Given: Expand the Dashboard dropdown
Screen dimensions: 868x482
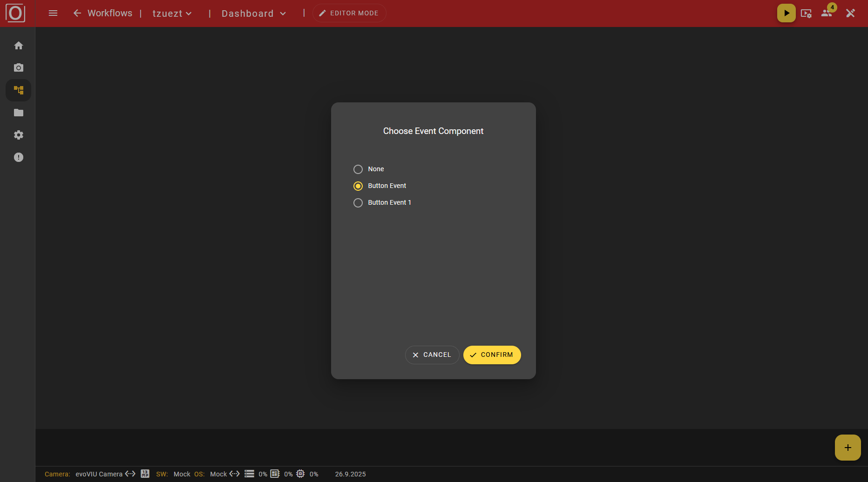Looking at the screenshot, I should pos(253,13).
